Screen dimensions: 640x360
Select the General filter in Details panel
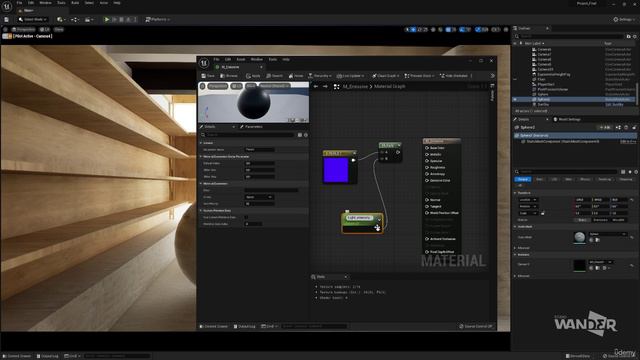tap(523, 179)
